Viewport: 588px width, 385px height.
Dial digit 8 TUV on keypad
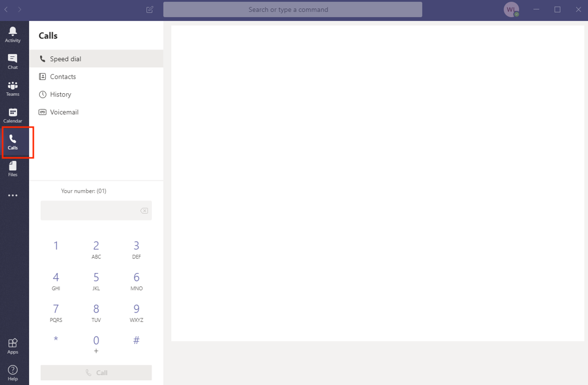point(96,313)
